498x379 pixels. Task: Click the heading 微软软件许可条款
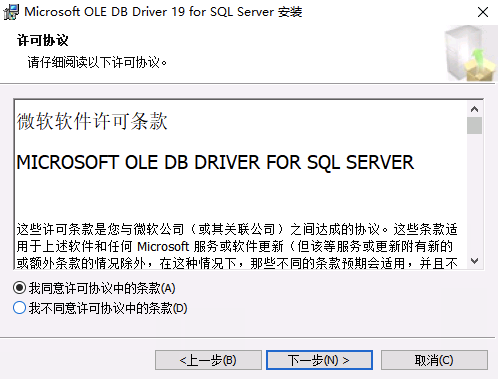[92, 121]
